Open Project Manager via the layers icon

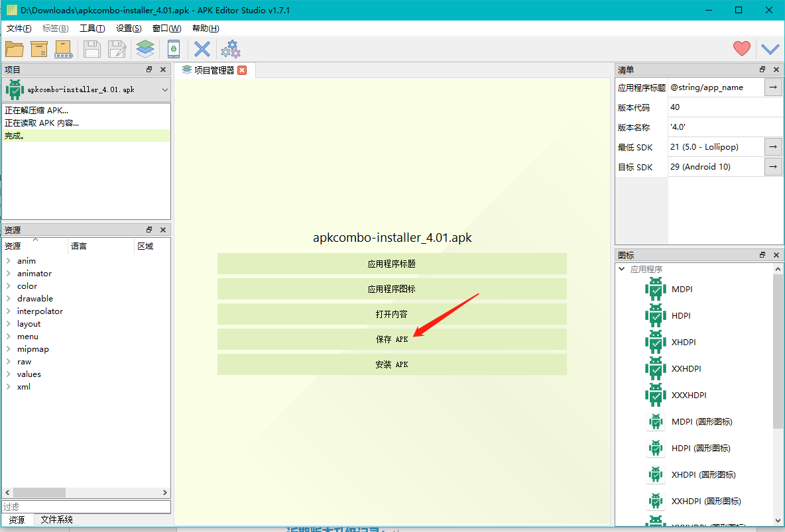pos(145,49)
